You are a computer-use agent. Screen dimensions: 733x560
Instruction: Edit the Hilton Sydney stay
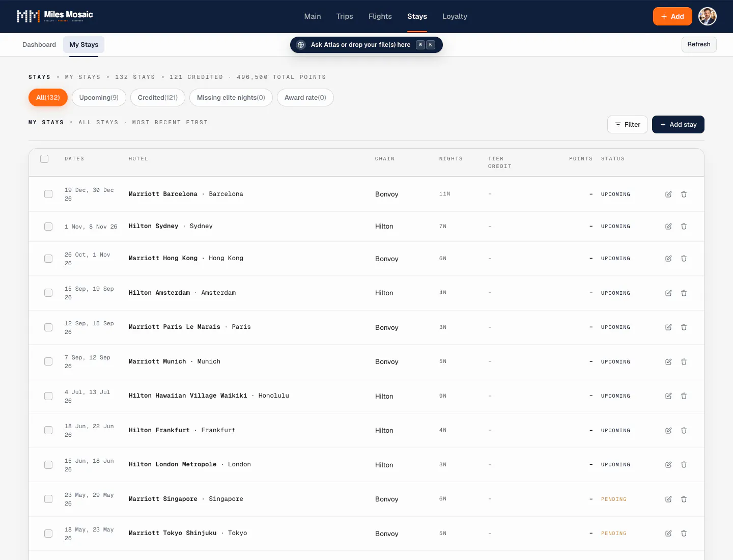[668, 226]
